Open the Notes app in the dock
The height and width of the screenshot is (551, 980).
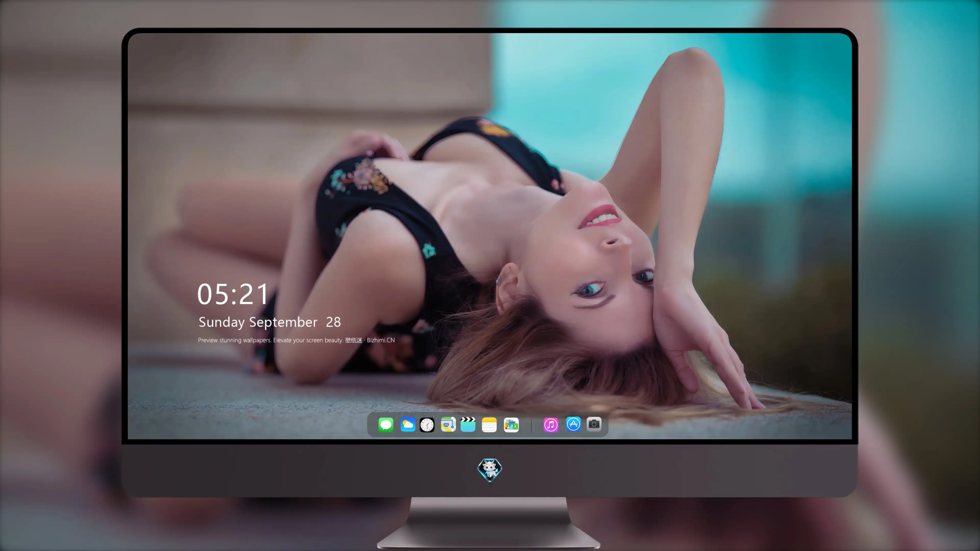[x=489, y=425]
